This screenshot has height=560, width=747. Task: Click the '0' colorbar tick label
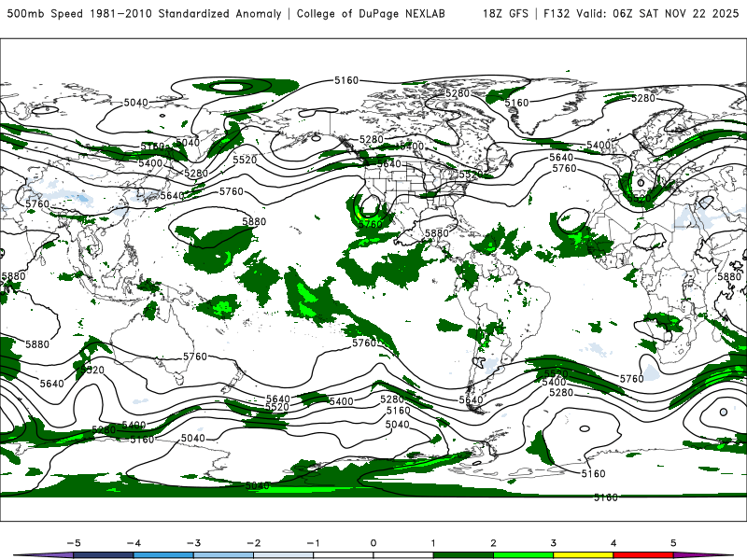pyautogui.click(x=373, y=543)
